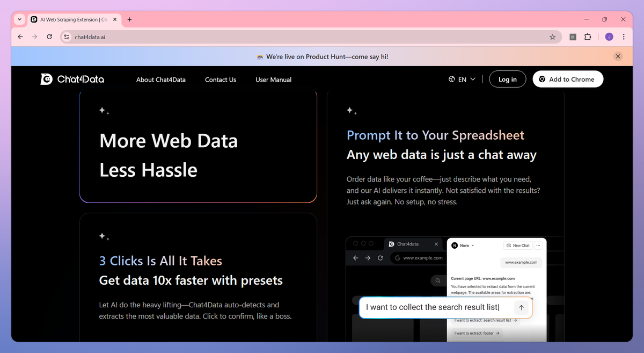Image resolution: width=644 pixels, height=353 pixels.
Task: Click the send arrow in the prompt box
Action: coord(521,308)
